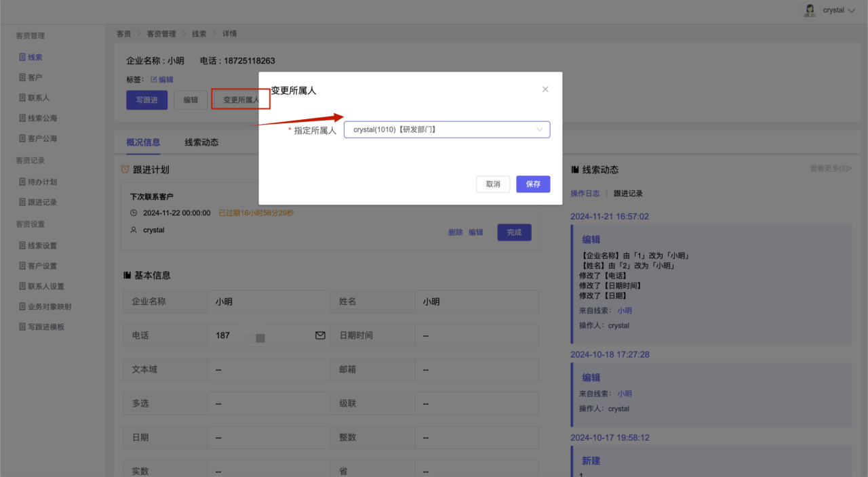Click 编辑 button next to 写跟进
This screenshot has height=477, width=868.
pos(191,100)
